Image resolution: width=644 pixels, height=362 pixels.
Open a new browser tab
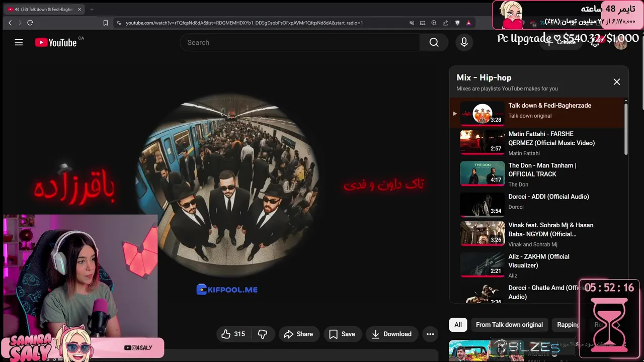92,9
